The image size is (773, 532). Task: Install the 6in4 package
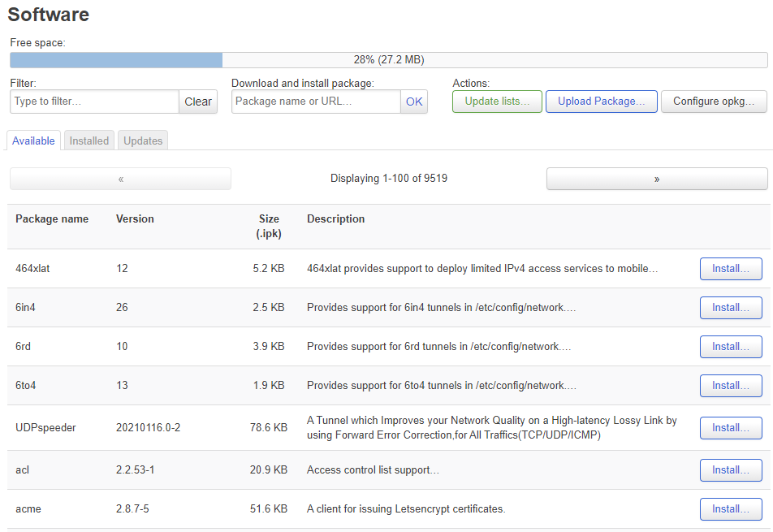click(x=730, y=308)
